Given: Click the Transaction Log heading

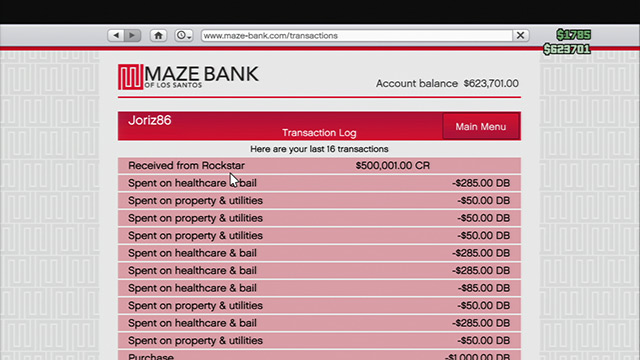Looking at the screenshot, I should (319, 133).
